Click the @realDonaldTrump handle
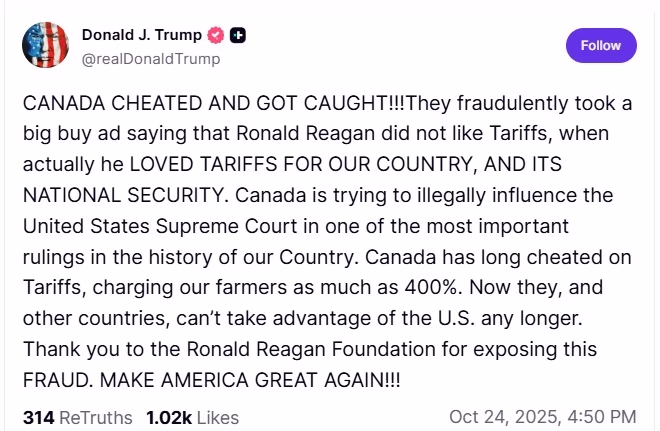 pos(150,59)
